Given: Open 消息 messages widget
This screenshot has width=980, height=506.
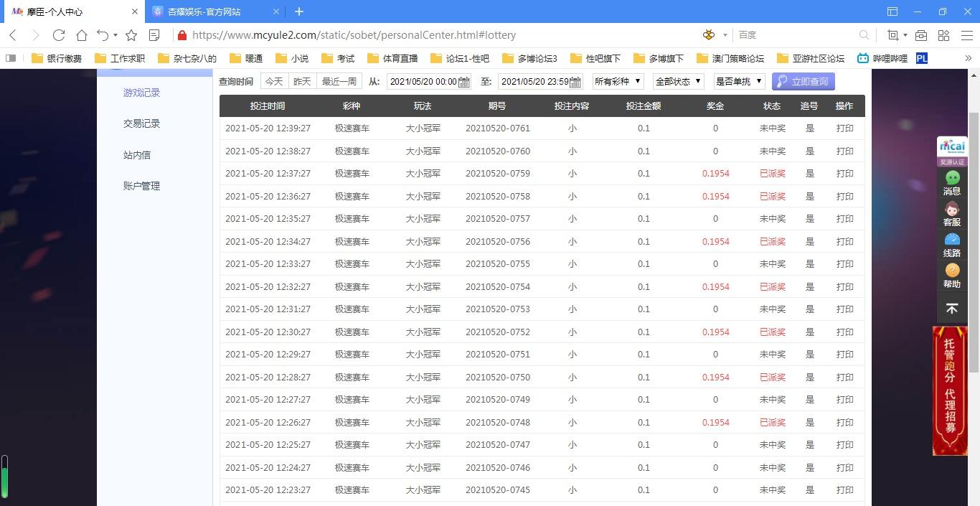Looking at the screenshot, I should pos(952,184).
